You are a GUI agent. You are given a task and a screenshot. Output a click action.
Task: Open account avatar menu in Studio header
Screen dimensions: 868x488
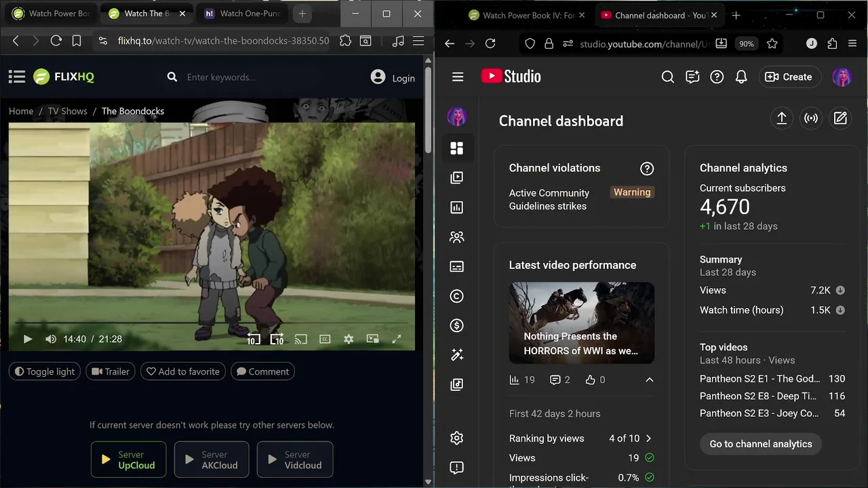click(x=842, y=77)
